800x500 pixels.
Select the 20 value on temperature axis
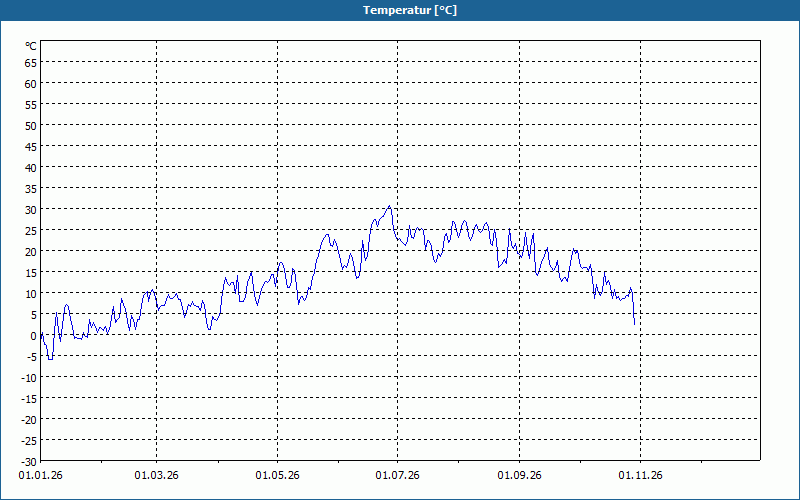31,252
